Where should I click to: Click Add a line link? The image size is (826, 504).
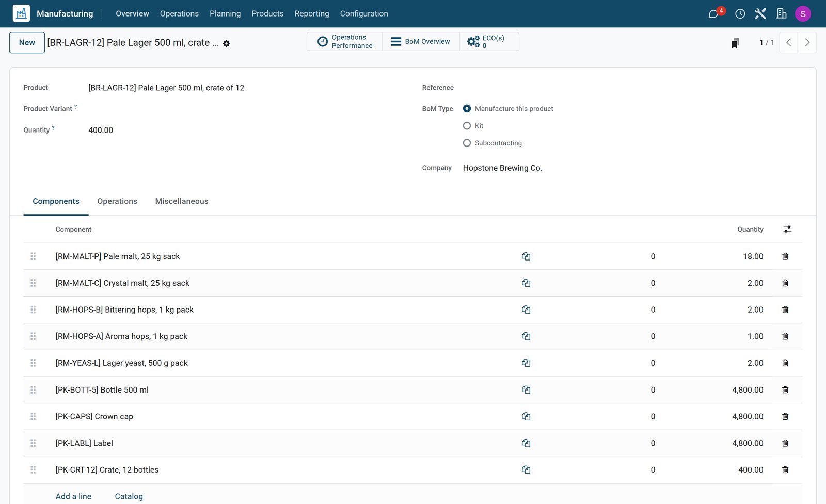click(x=73, y=496)
